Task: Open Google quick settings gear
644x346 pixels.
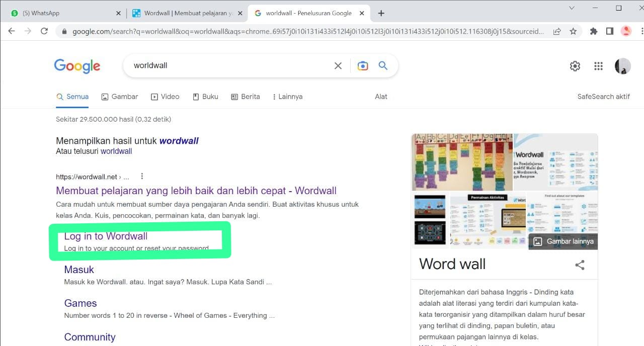Action: point(575,66)
